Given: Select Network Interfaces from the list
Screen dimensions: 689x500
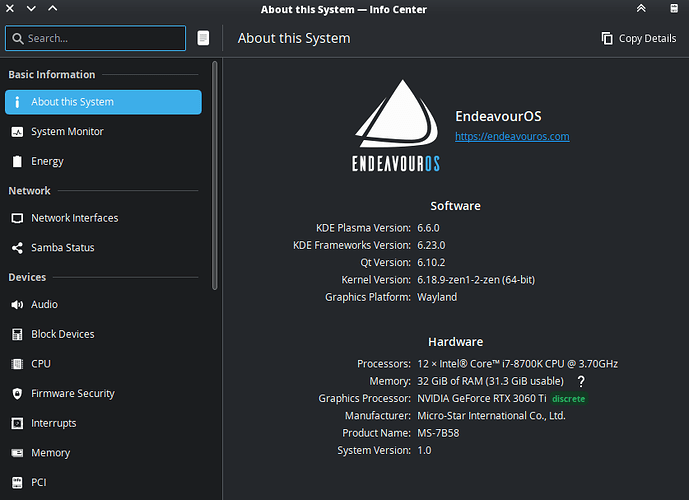Looking at the screenshot, I should point(103,218).
